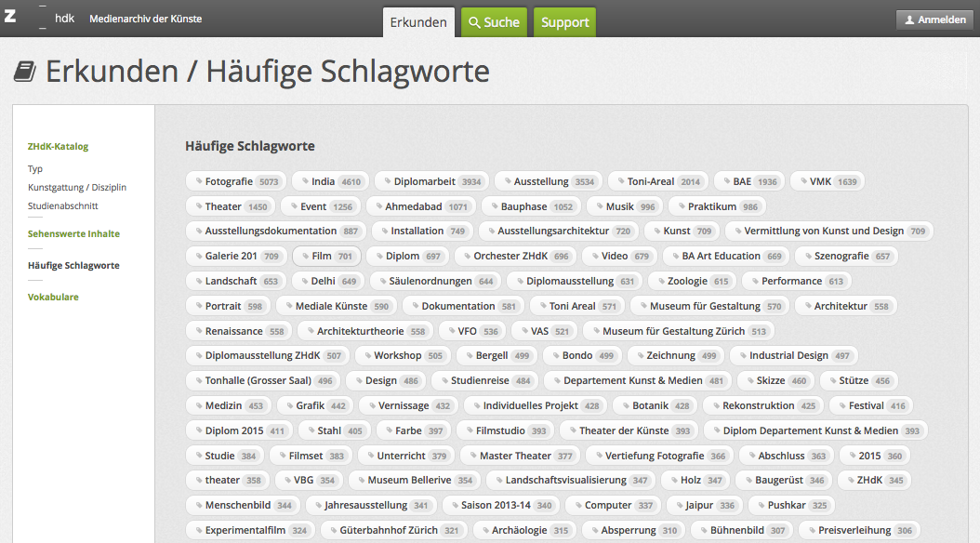
Task: Select Kunstgattung / Disziplin in sidebar
Action: click(76, 187)
